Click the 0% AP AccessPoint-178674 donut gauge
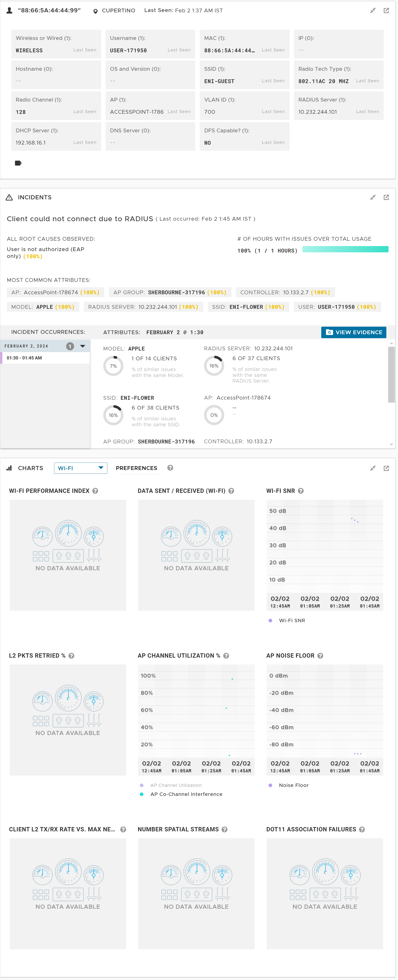 [x=214, y=415]
